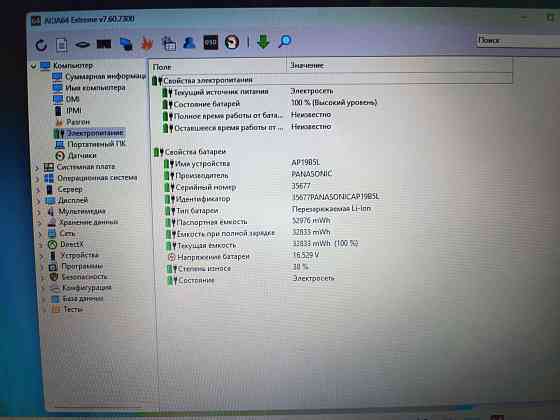Collapse the Компьютер tree node

point(34,66)
